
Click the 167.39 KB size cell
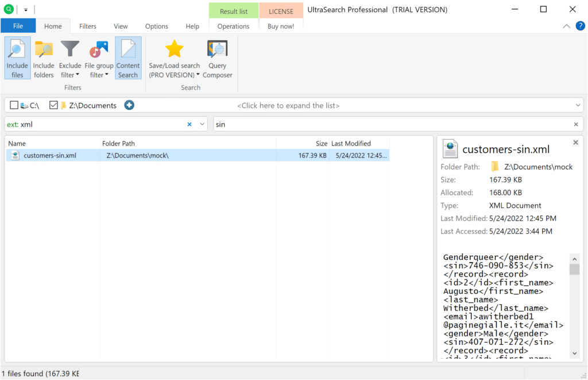point(312,155)
